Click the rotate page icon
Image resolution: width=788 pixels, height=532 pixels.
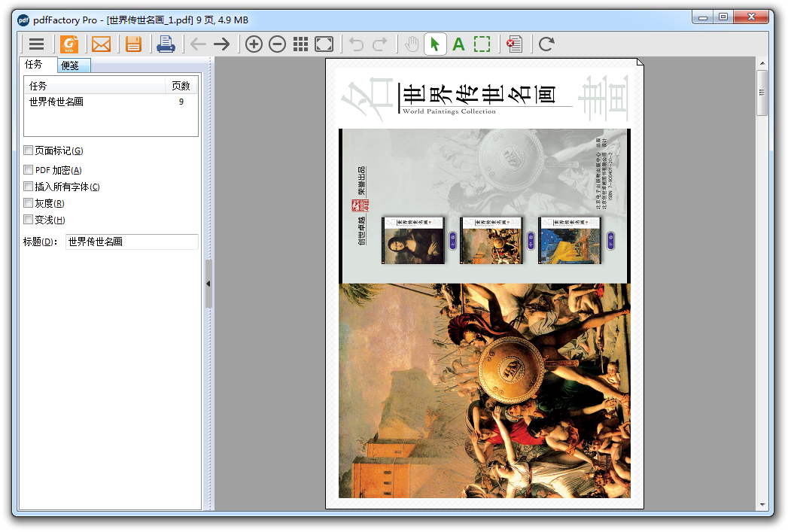(x=546, y=44)
